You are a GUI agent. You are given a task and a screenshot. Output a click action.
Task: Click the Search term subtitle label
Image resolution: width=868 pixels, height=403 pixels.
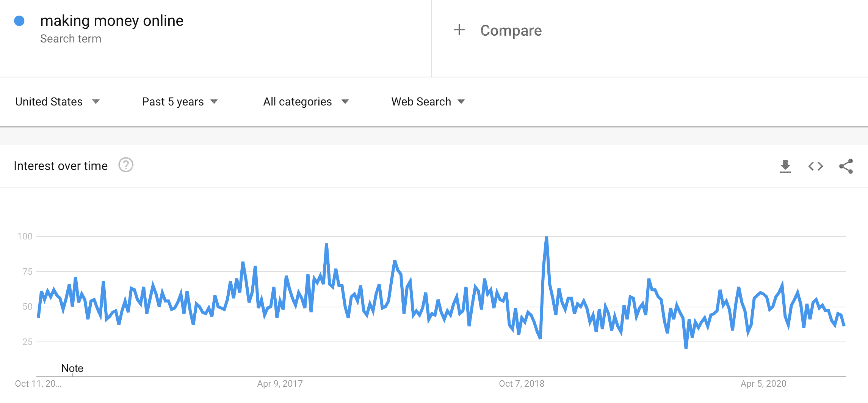pos(71,39)
